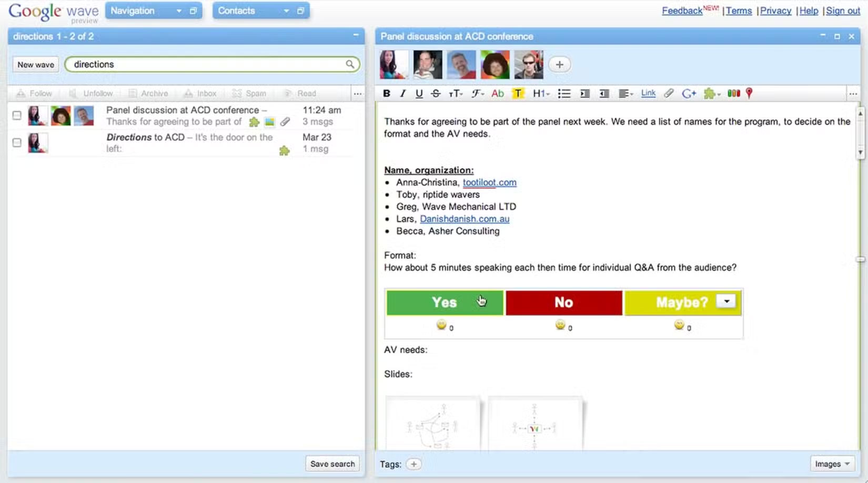Open more actions in the search panel toolbar
The height and width of the screenshot is (483, 868).
[358, 94]
